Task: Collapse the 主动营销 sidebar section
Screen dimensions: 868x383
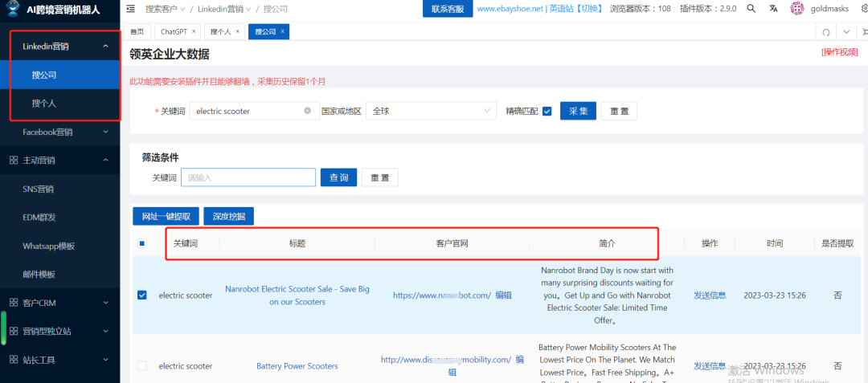Action: [x=59, y=161]
